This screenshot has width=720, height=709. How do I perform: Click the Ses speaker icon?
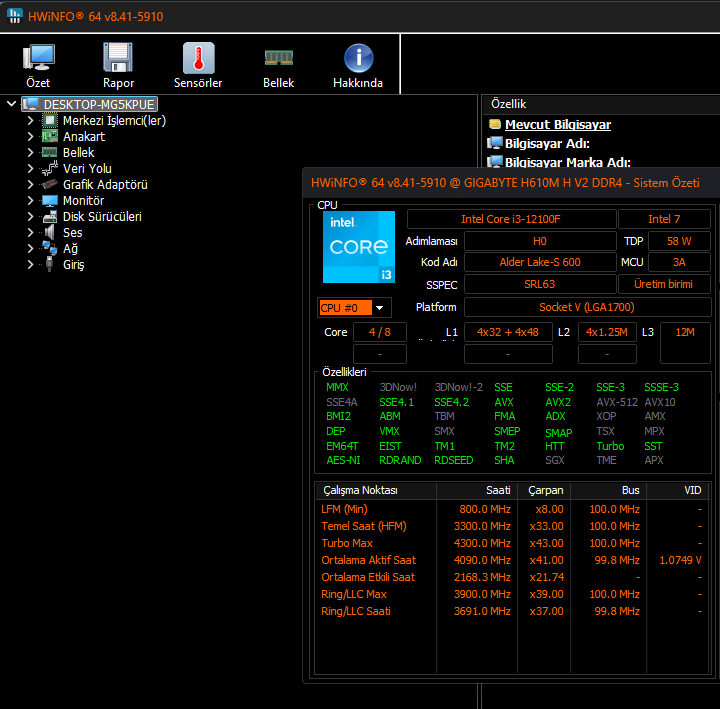(50, 232)
